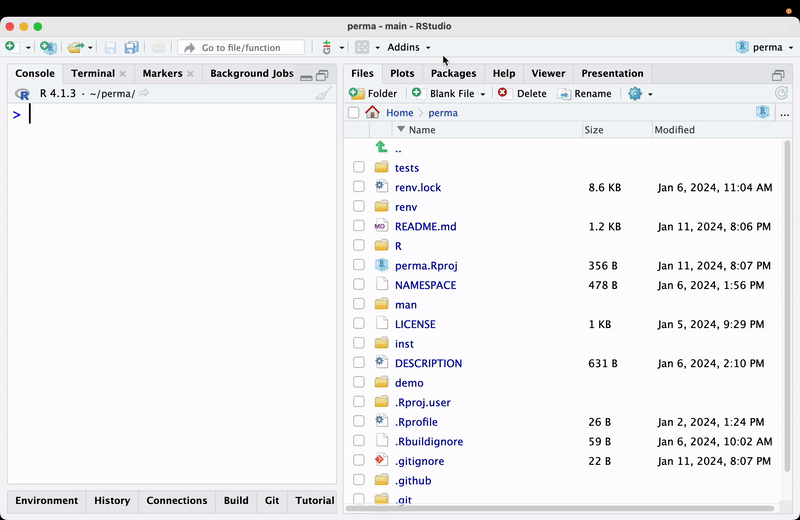Expand the recent files dropdown arrow
The width and height of the screenshot is (800, 520).
(x=90, y=47)
